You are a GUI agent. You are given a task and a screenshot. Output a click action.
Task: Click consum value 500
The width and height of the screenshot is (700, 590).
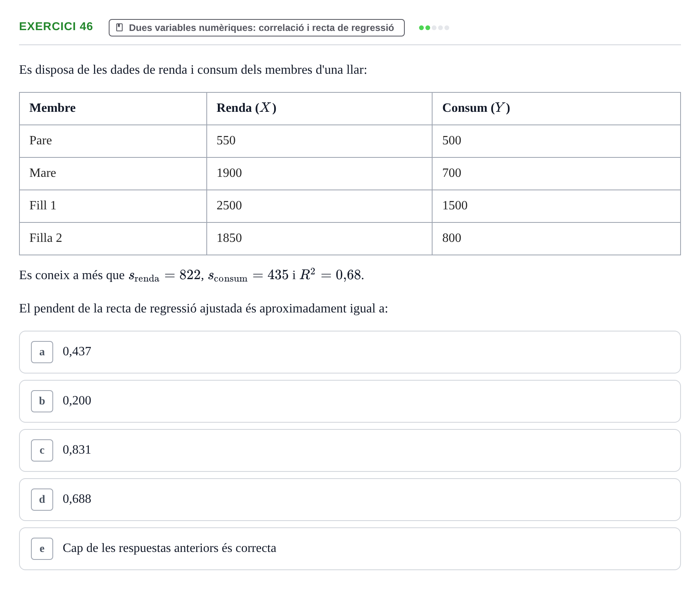(x=452, y=140)
